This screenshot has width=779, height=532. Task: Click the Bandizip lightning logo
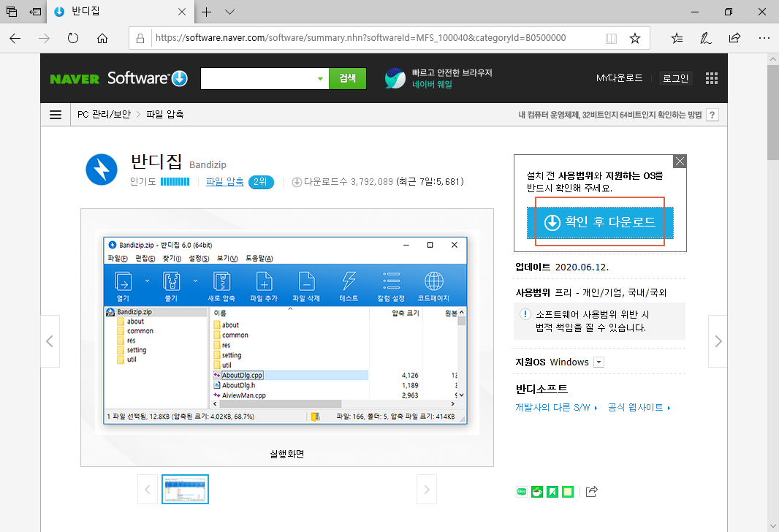click(102, 170)
